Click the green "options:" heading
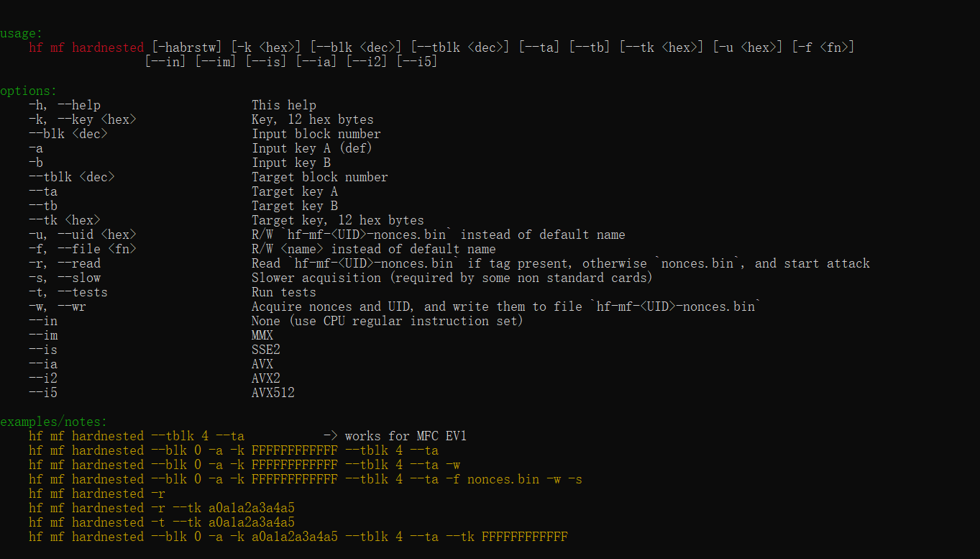Viewport: 980px width, 559px height. click(x=28, y=91)
